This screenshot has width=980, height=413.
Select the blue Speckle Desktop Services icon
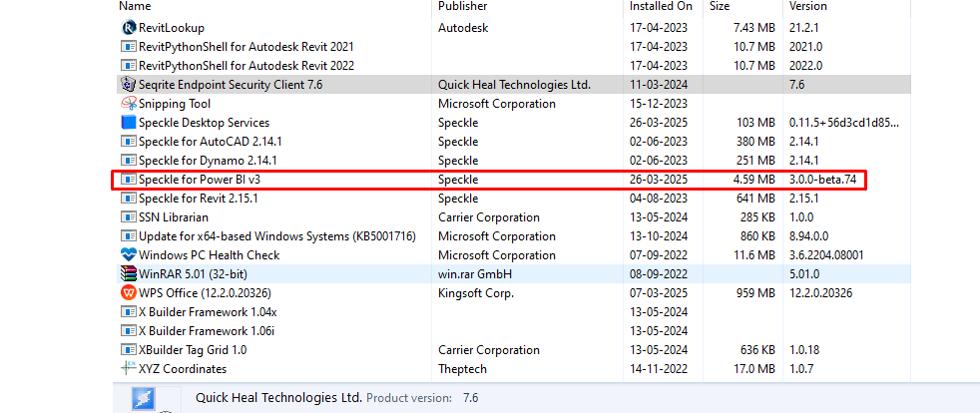(x=128, y=123)
